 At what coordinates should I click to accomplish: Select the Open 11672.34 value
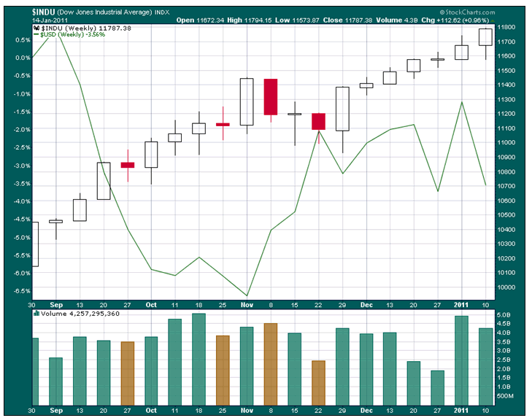pyautogui.click(x=200, y=20)
